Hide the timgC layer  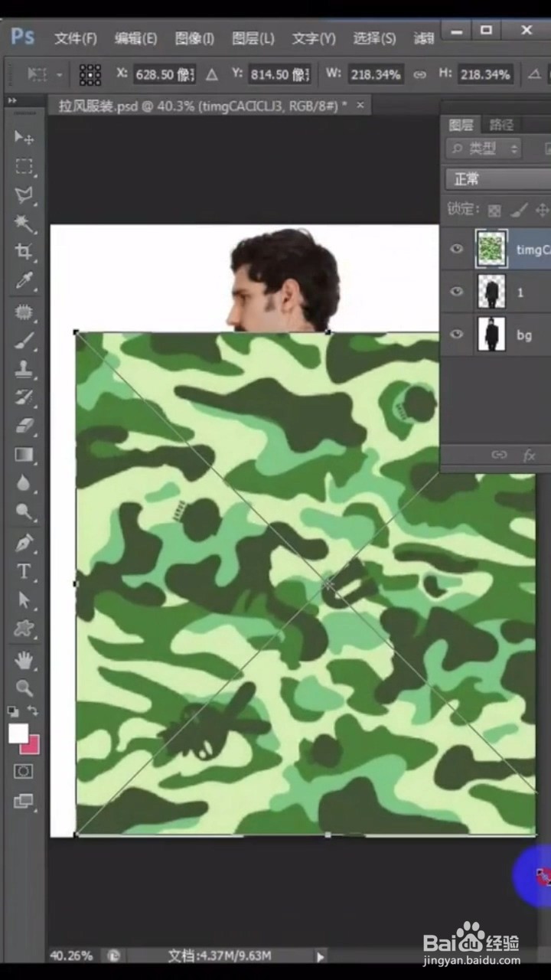pyautogui.click(x=457, y=249)
